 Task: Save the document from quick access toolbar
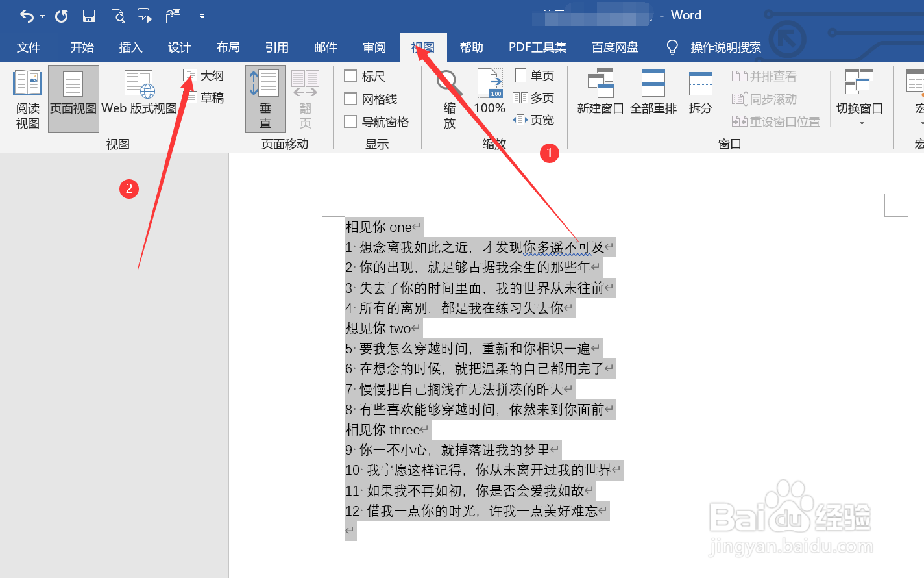[89, 15]
